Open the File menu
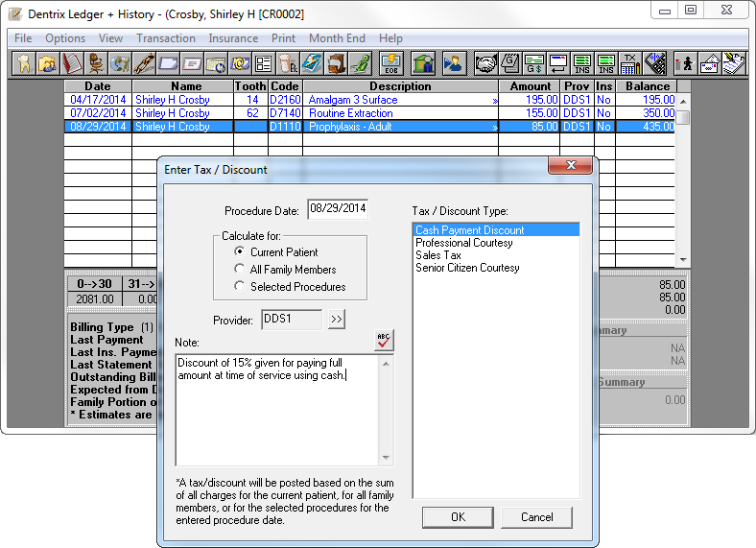Viewport: 756px width, 548px height. (x=23, y=38)
